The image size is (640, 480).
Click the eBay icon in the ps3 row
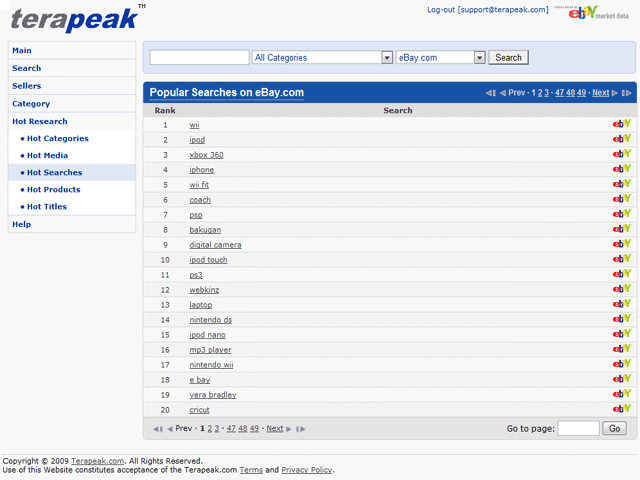point(622,274)
